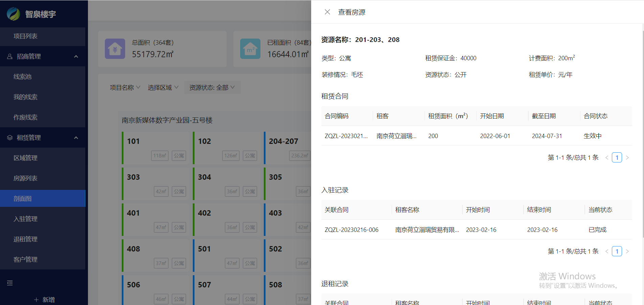Go to 线索池 menu item
The width and height of the screenshot is (644, 305).
(43, 77)
